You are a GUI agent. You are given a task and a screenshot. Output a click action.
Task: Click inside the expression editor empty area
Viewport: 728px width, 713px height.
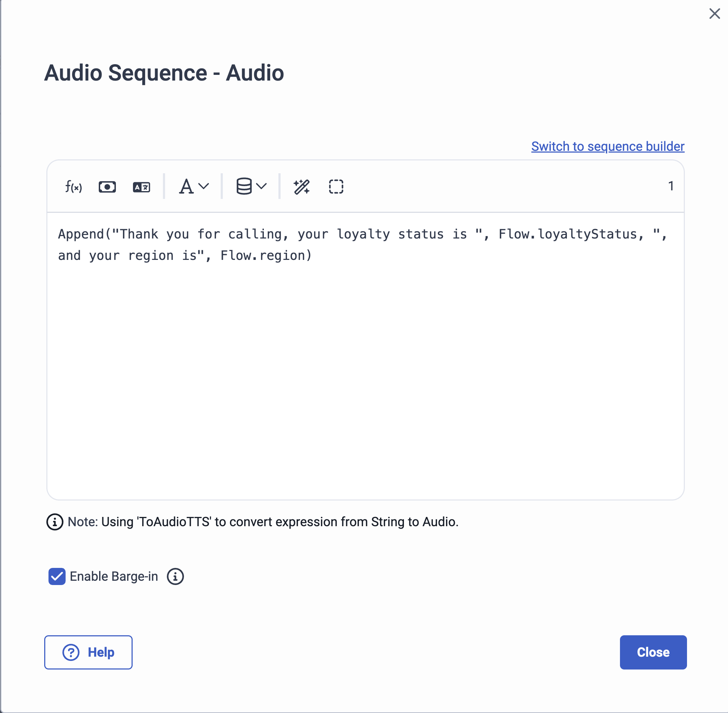(x=365, y=374)
